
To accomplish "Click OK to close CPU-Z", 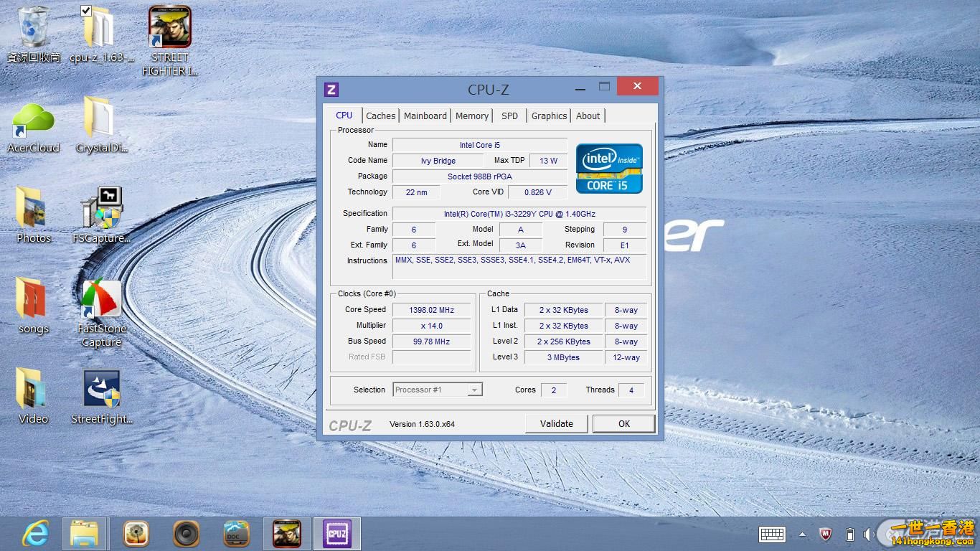I will [x=623, y=423].
